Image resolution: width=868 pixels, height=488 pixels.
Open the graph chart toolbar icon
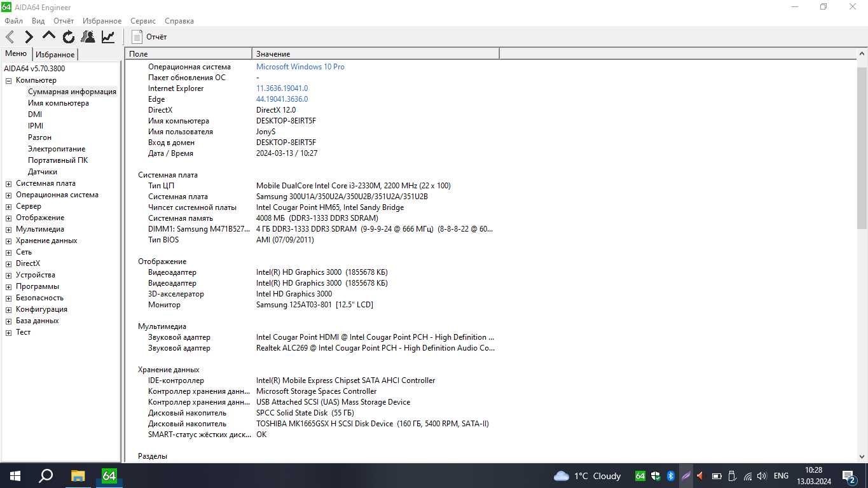point(108,37)
